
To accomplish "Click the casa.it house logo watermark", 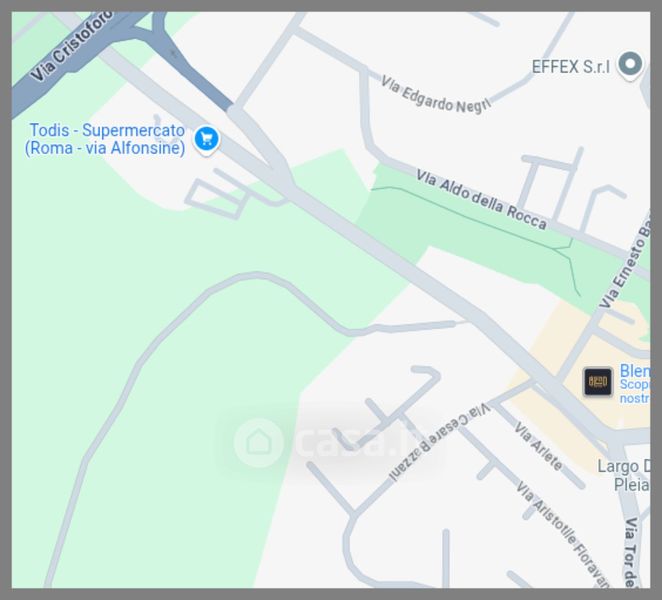I will 258,442.
